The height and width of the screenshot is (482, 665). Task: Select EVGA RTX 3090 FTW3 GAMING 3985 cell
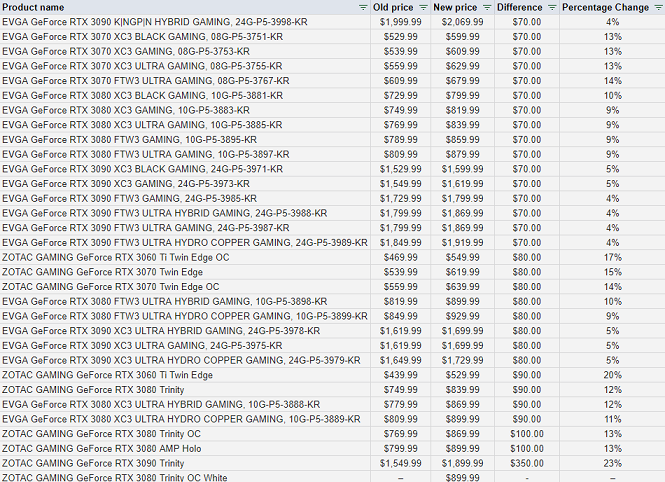185,198
